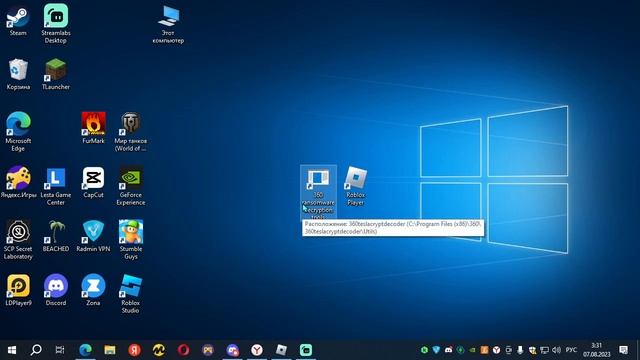Open the notification Action Center

click(x=623, y=350)
